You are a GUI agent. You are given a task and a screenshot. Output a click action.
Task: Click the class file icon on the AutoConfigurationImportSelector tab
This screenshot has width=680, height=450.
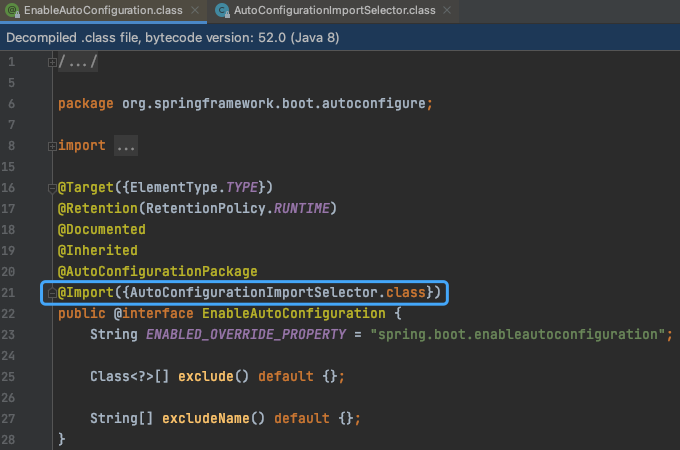click(222, 10)
